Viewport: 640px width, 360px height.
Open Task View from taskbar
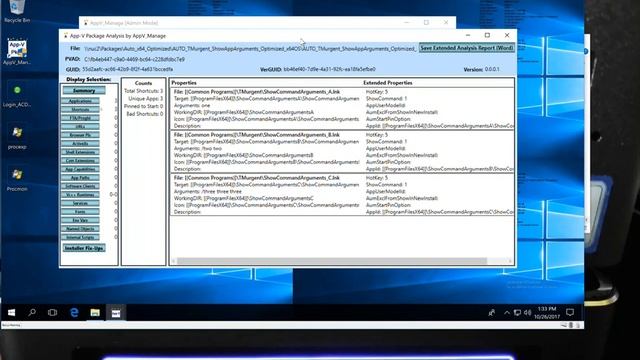coord(53,313)
